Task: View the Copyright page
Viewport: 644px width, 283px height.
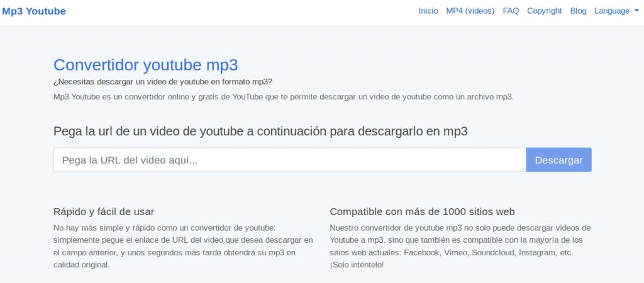Action: [544, 11]
